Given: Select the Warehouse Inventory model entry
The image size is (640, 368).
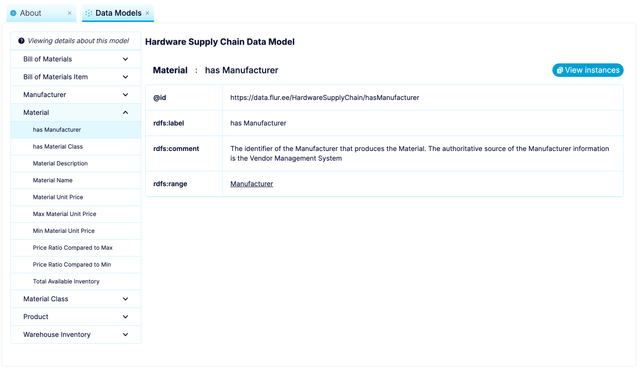Looking at the screenshot, I should click(76, 335).
